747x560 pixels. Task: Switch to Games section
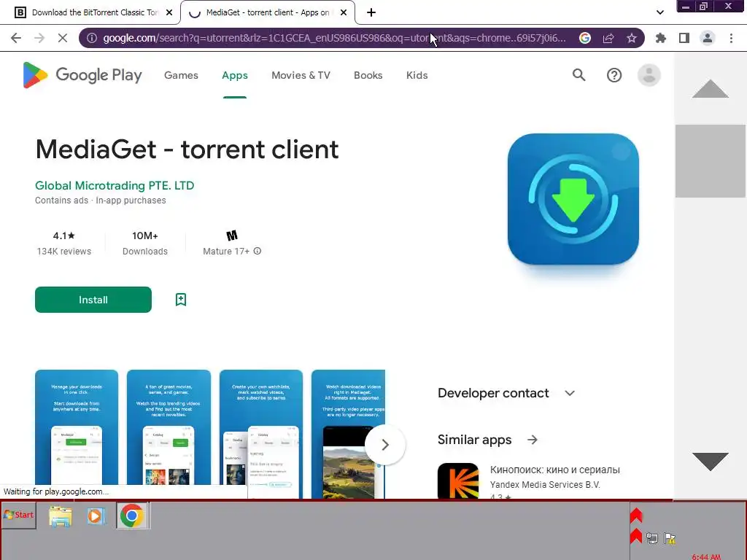(181, 75)
